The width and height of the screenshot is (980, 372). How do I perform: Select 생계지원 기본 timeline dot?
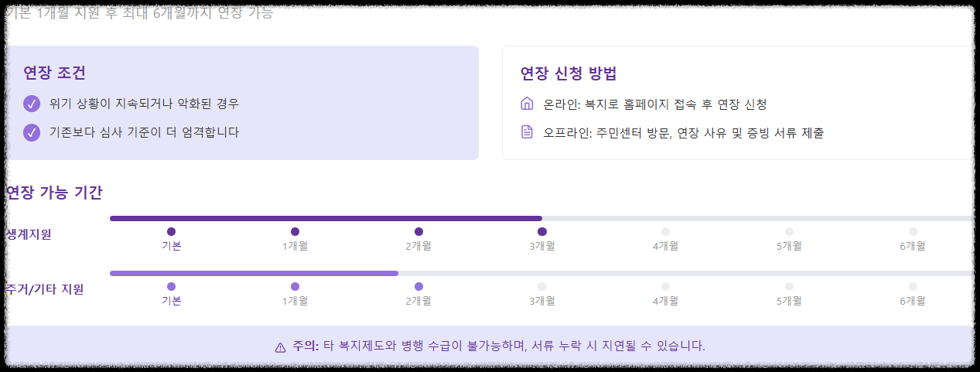click(172, 231)
